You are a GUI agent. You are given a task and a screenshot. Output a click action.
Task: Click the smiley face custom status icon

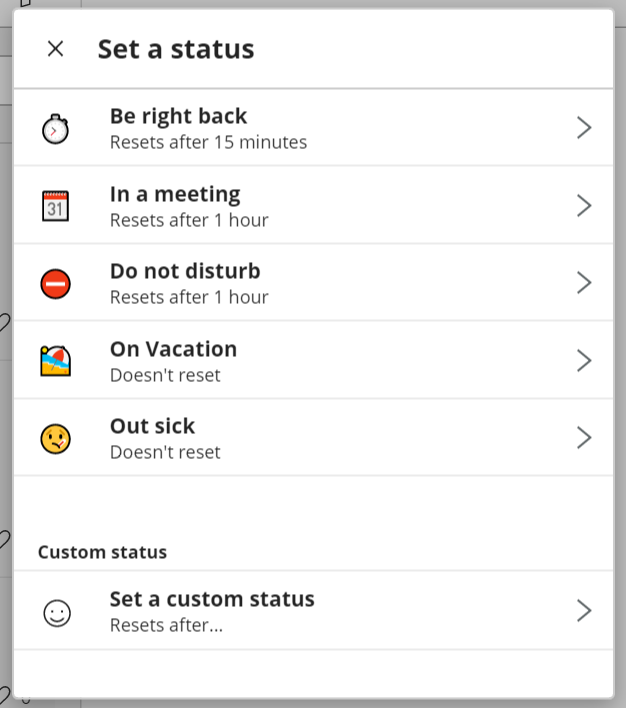[x=57, y=612]
